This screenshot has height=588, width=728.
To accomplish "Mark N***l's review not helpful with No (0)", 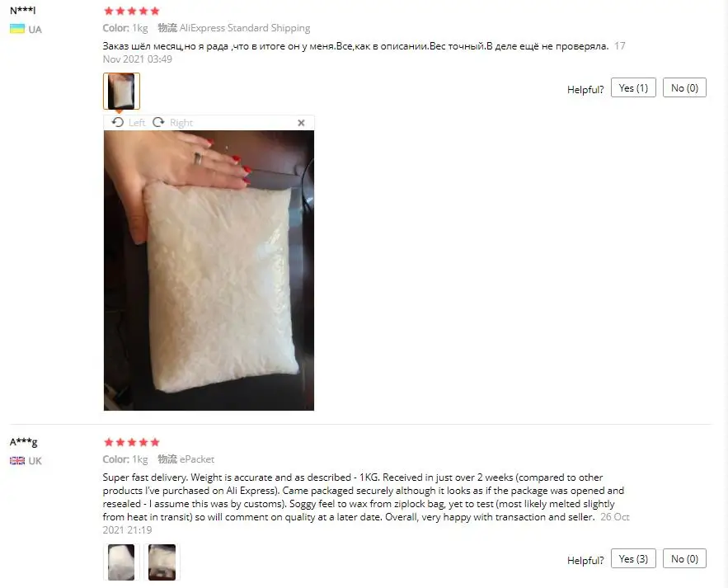I will [684, 87].
